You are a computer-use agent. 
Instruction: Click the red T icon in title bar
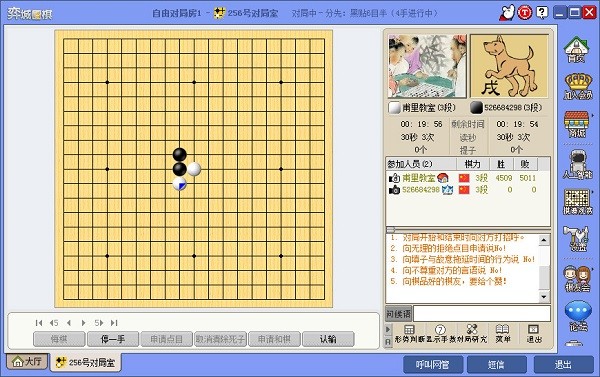pyautogui.click(x=525, y=13)
